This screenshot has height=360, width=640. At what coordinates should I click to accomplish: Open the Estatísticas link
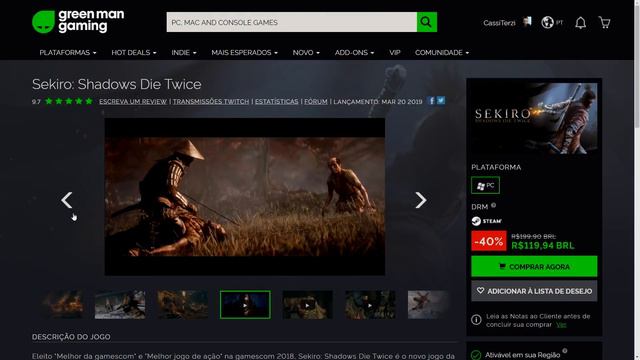277,101
